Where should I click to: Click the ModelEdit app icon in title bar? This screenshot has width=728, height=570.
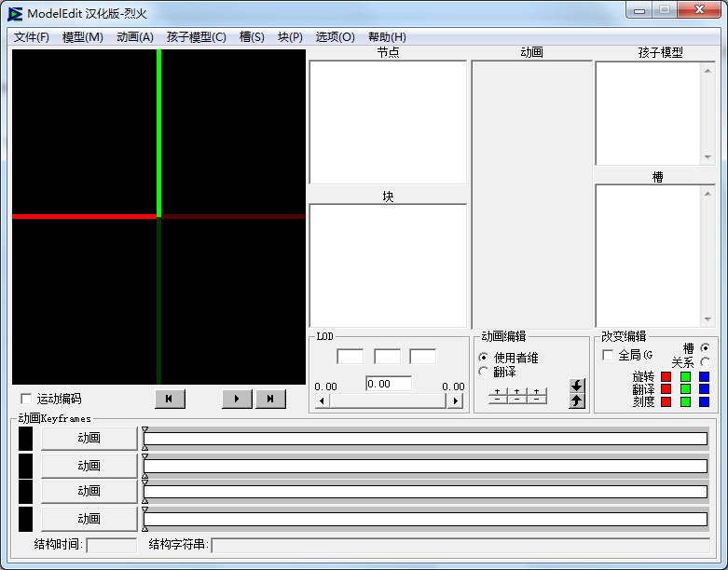pyautogui.click(x=15, y=14)
